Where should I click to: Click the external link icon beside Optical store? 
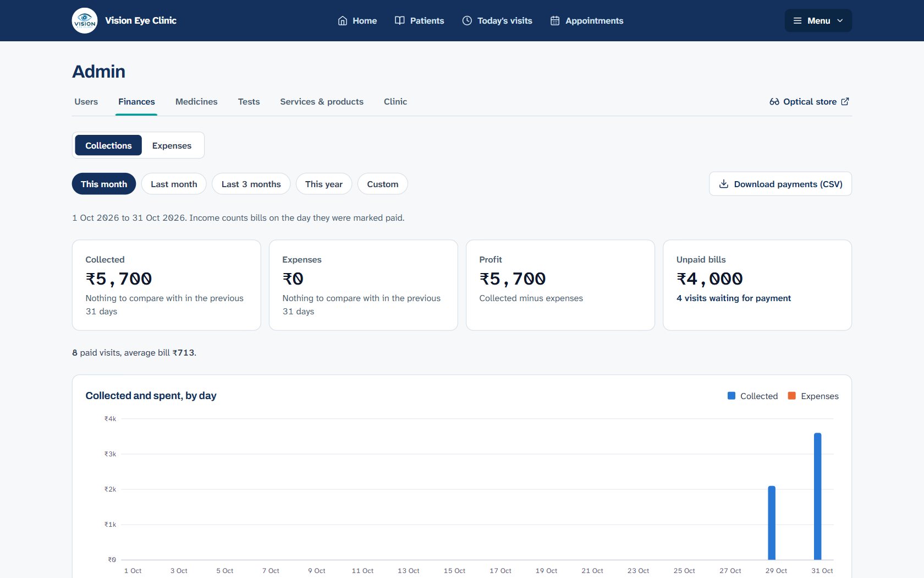[x=845, y=101]
